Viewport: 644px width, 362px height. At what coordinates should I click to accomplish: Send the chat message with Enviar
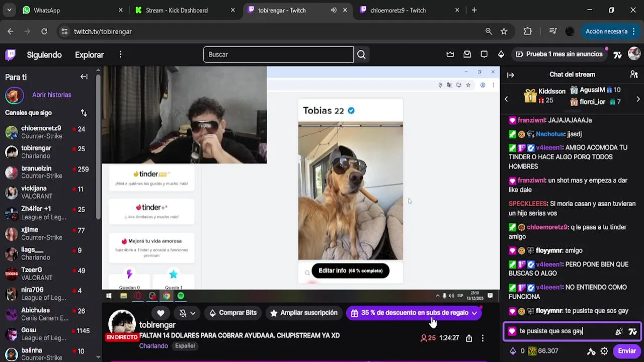coord(626,351)
